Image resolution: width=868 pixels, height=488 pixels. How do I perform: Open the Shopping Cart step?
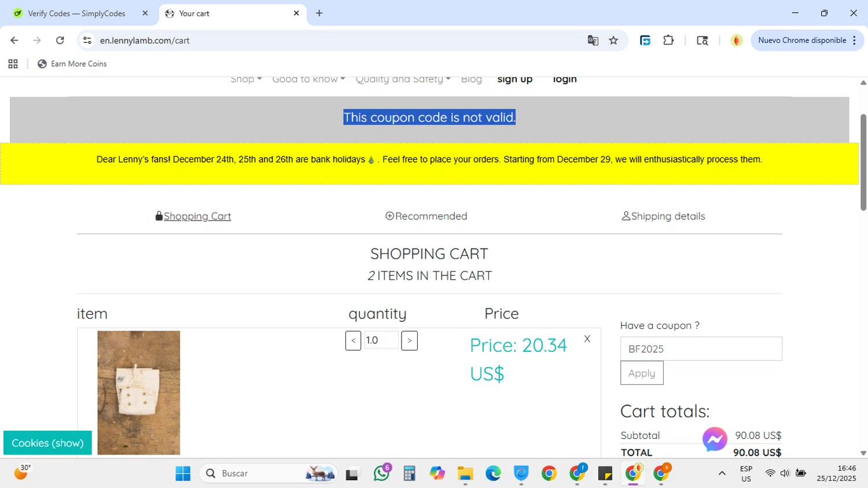click(x=193, y=216)
